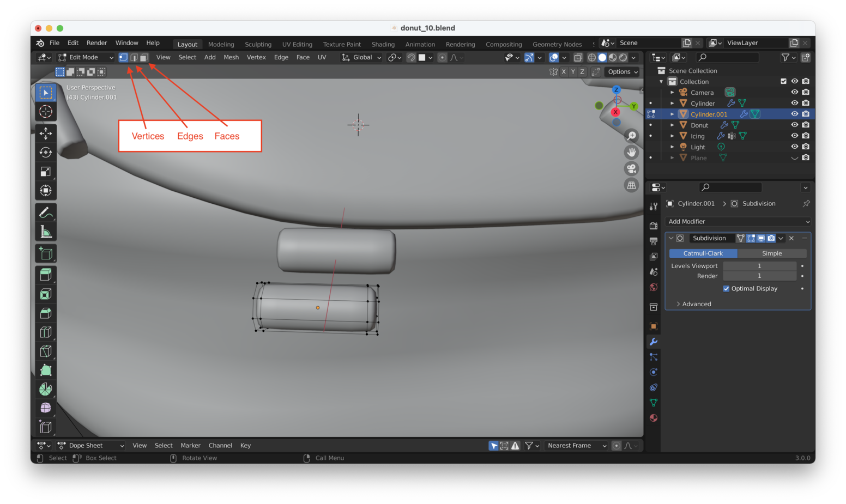The image size is (846, 504).
Task: Choose the Annotate pencil tool
Action: (x=46, y=212)
